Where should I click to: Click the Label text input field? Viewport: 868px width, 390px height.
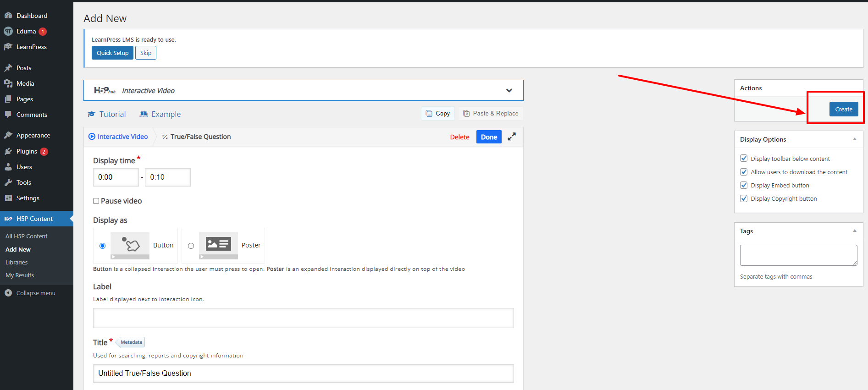(x=304, y=318)
